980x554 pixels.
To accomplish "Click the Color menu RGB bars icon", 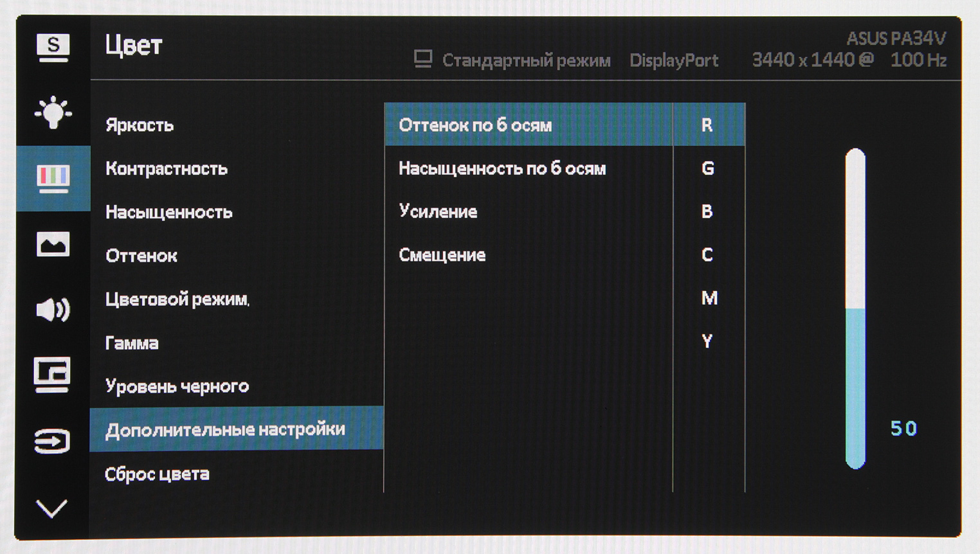I will pyautogui.click(x=53, y=178).
